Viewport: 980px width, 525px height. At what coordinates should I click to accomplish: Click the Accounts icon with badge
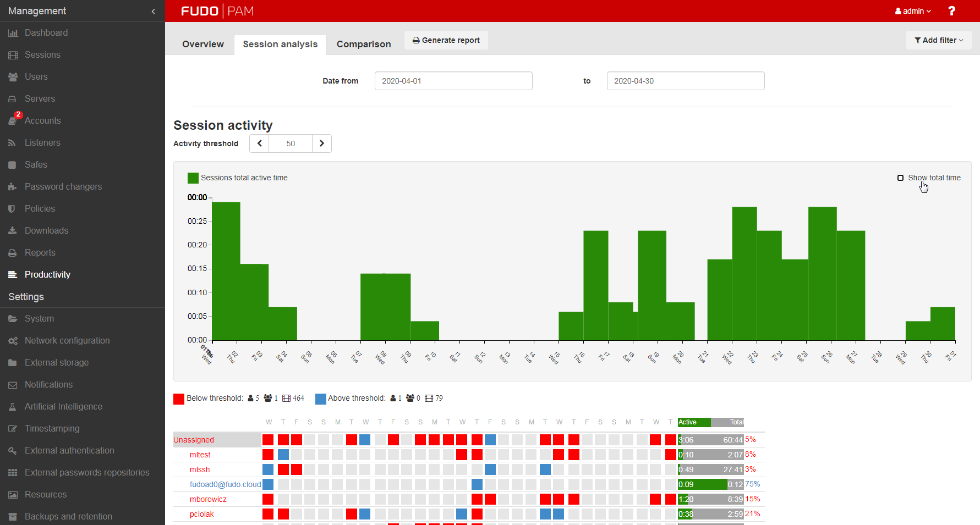pyautogui.click(x=14, y=119)
